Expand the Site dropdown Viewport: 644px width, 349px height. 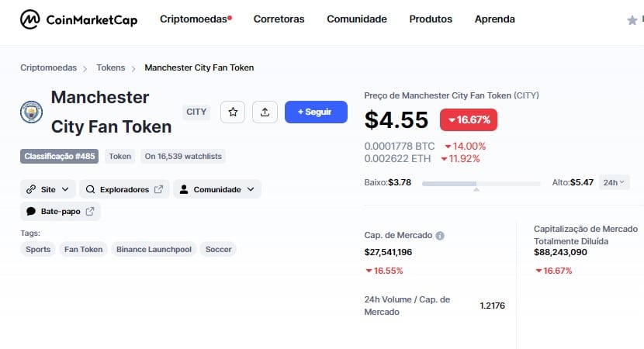[48, 189]
